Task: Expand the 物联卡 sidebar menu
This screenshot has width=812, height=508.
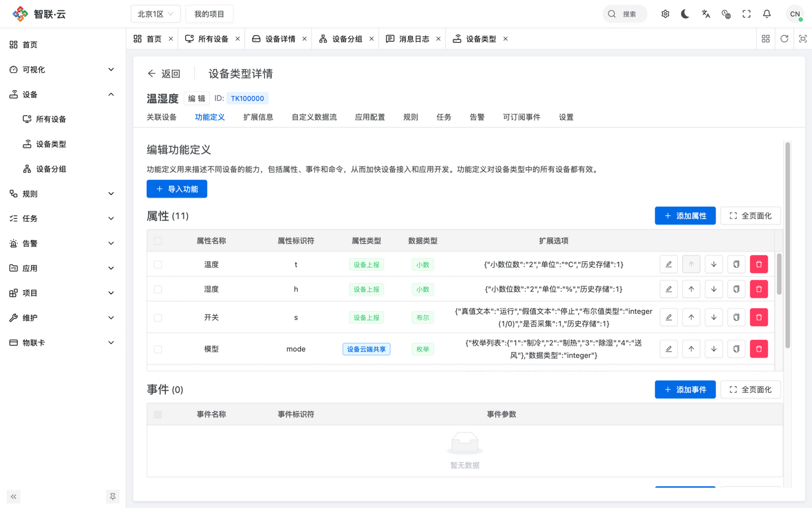Action: click(62, 343)
